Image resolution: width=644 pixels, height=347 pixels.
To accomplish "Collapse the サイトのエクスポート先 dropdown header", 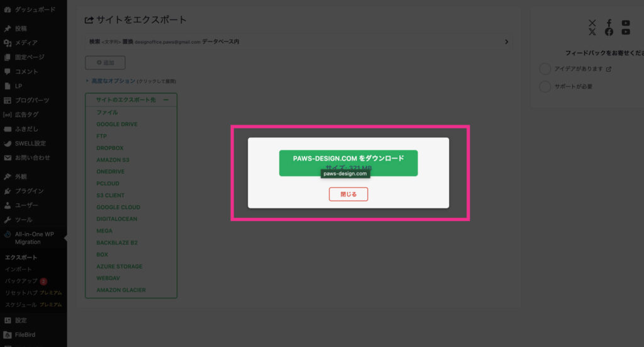I will [131, 100].
